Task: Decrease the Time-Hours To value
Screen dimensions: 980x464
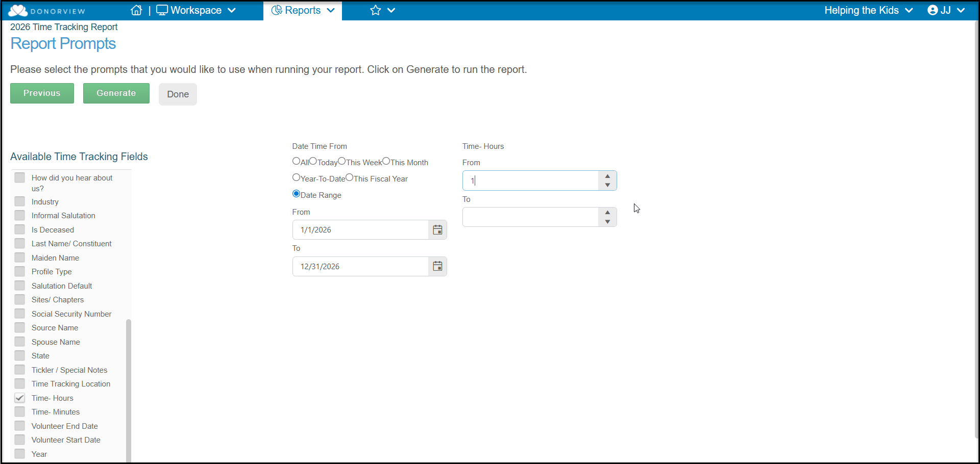Action: 607,222
